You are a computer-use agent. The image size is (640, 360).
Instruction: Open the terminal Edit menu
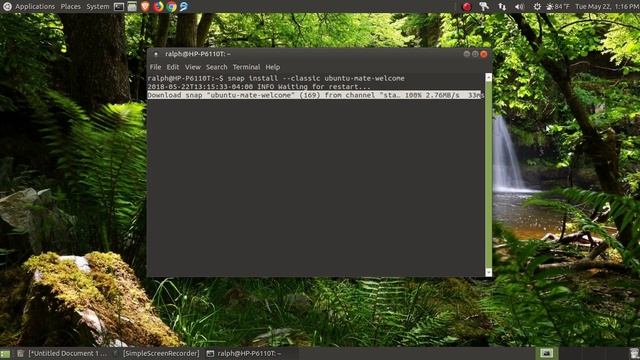tap(173, 67)
